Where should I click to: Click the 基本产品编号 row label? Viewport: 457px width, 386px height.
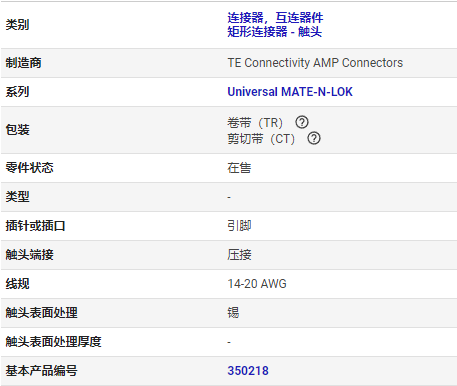[x=41, y=371]
